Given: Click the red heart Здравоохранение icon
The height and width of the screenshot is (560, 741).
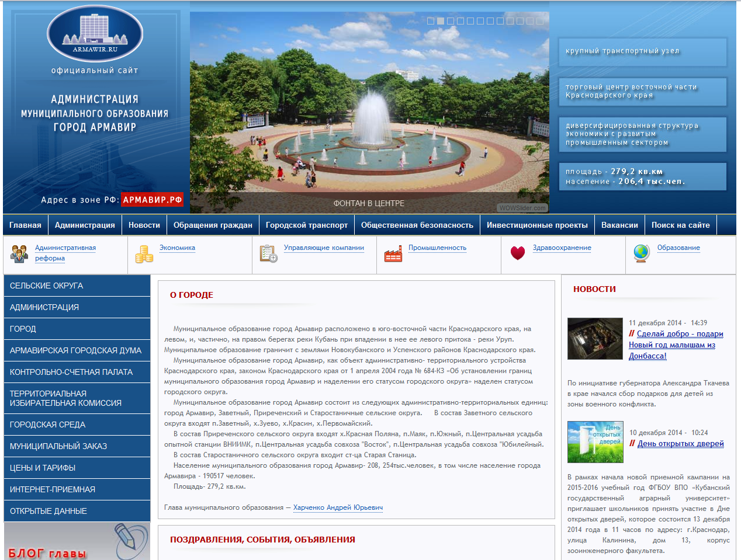Looking at the screenshot, I should click(x=518, y=253).
